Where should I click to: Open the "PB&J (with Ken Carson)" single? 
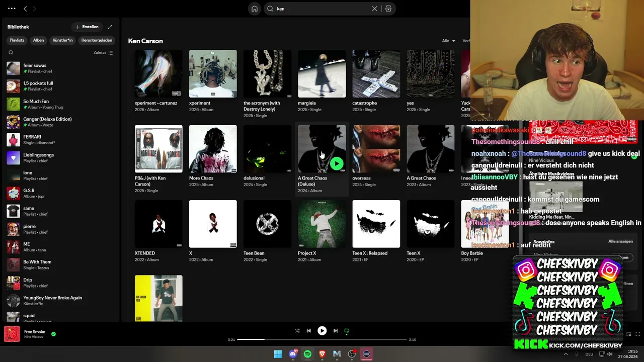158,149
